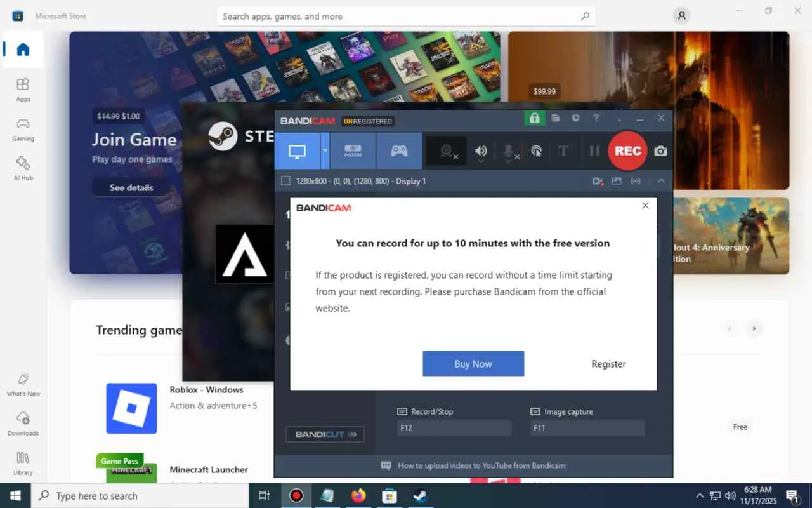Click the video record settings icon with red dot
Screen dimensions: 812x508
point(598,181)
